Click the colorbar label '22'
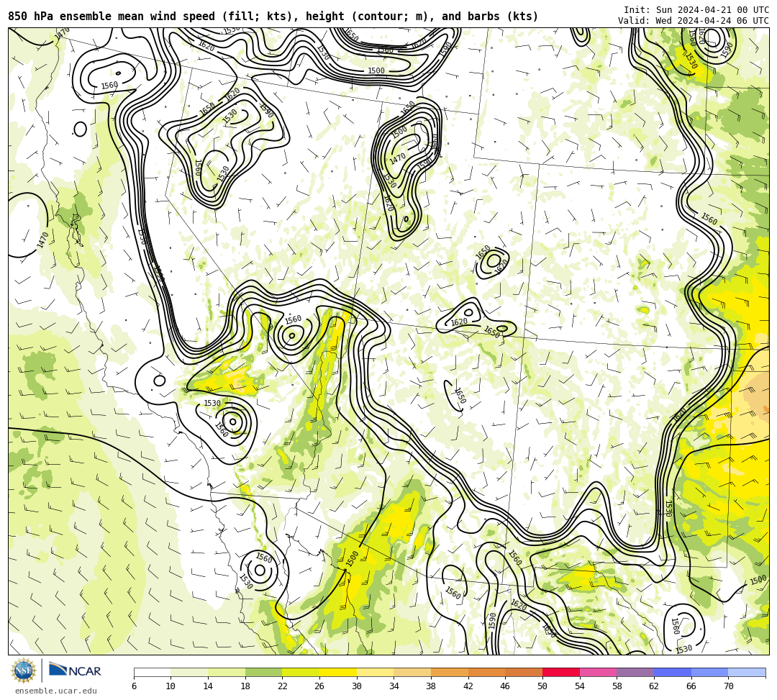Image resolution: width=777 pixels, height=700 pixels. tap(282, 686)
